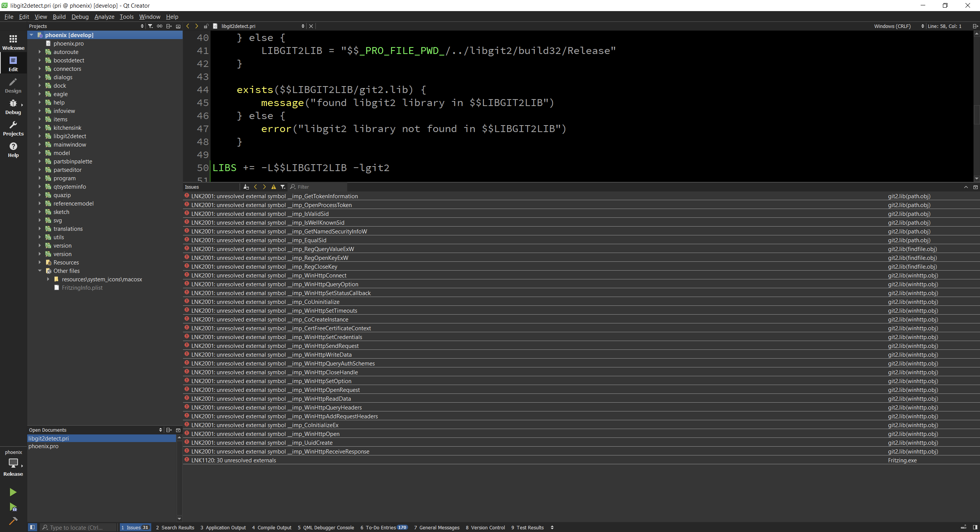Open the Design mode
Image resolution: width=980 pixels, height=532 pixels.
(x=13, y=85)
